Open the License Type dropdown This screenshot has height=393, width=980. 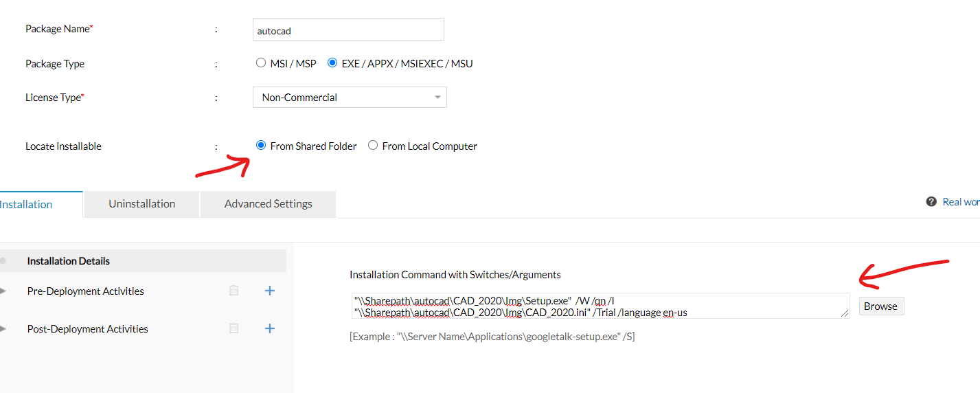[350, 98]
